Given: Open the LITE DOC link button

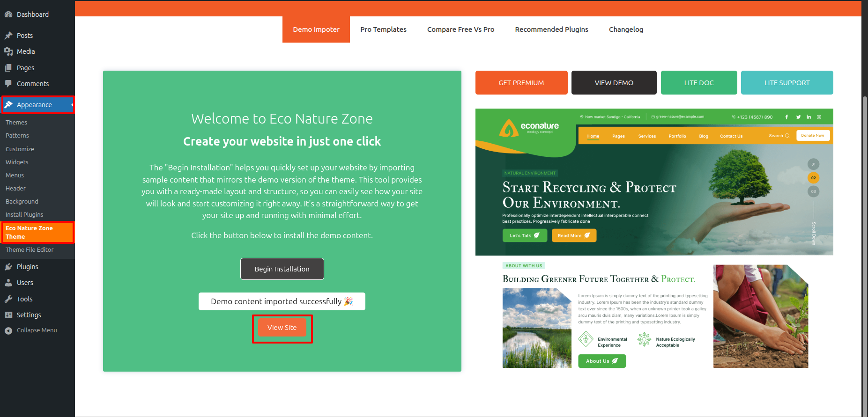Looking at the screenshot, I should click(698, 83).
